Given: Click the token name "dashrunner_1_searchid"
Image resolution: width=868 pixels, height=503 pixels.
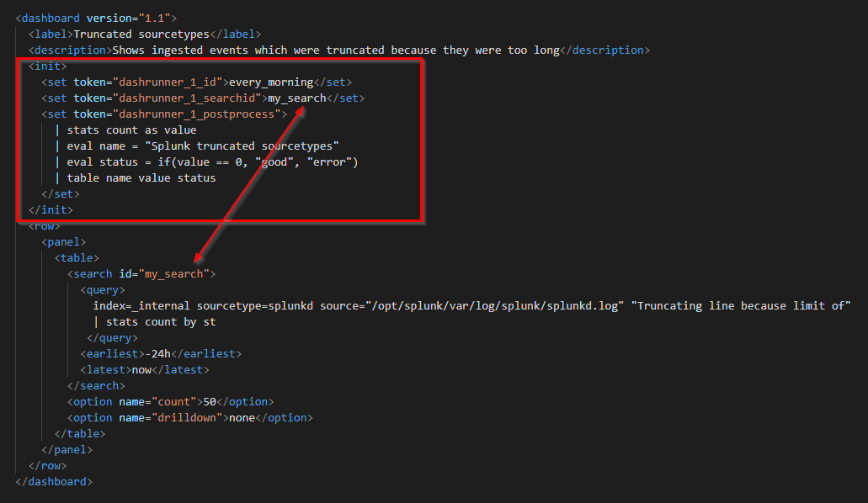Looking at the screenshot, I should click(187, 98).
